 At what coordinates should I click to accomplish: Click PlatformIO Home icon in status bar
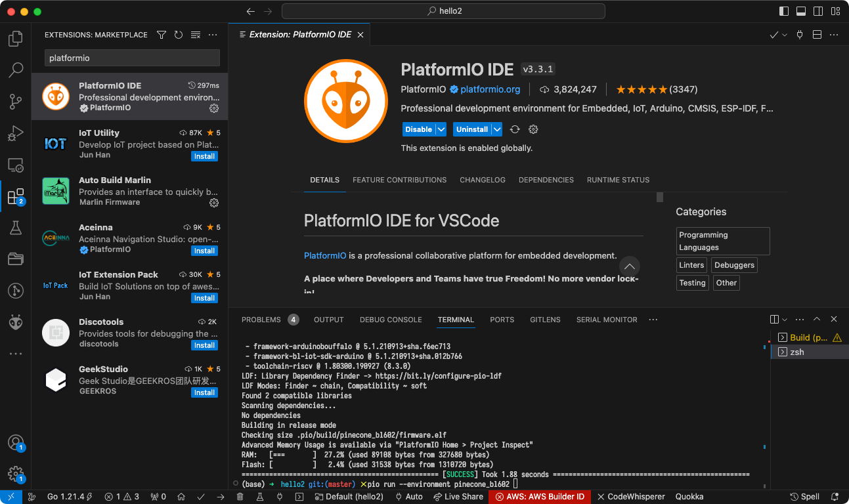tap(181, 497)
